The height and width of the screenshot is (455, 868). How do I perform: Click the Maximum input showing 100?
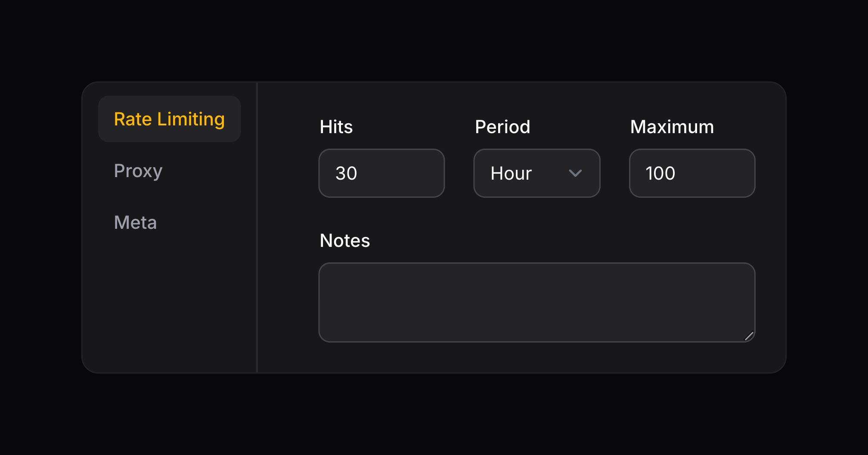[691, 173]
